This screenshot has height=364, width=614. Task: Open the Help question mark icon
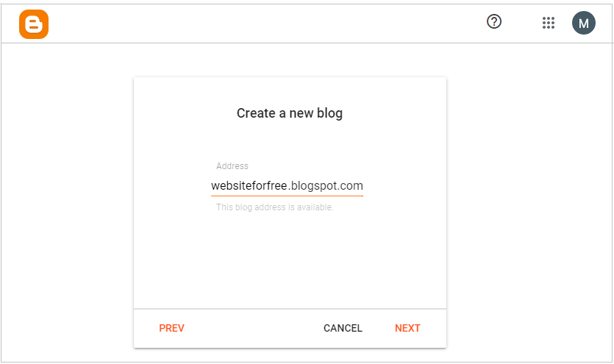tap(494, 21)
